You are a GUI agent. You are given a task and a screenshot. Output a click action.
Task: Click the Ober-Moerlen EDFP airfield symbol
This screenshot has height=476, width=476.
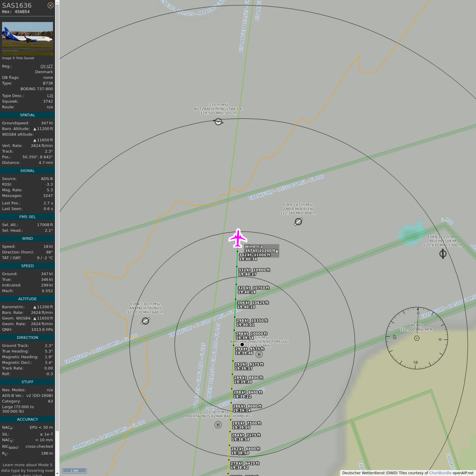click(x=298, y=222)
